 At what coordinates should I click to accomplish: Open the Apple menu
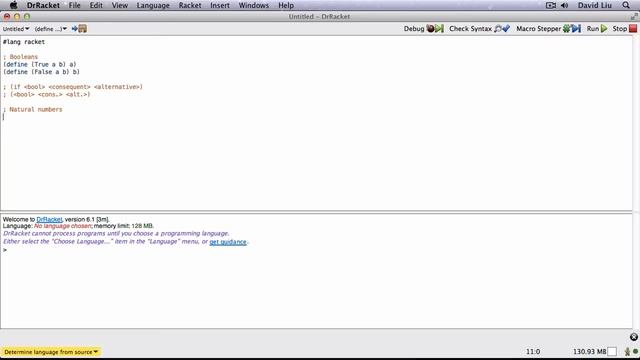(x=13, y=5)
